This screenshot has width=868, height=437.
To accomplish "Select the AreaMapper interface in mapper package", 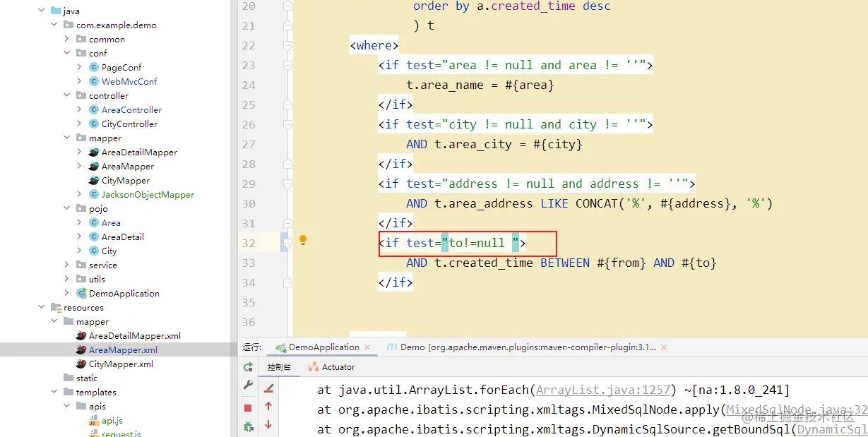I will click(128, 167).
